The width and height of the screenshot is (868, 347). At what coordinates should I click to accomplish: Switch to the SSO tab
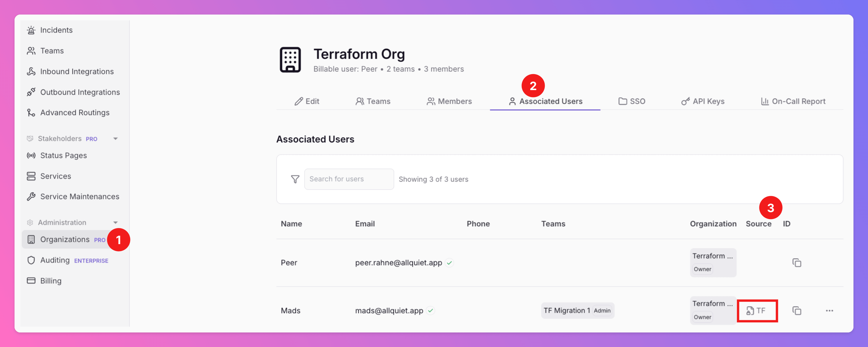tap(632, 101)
